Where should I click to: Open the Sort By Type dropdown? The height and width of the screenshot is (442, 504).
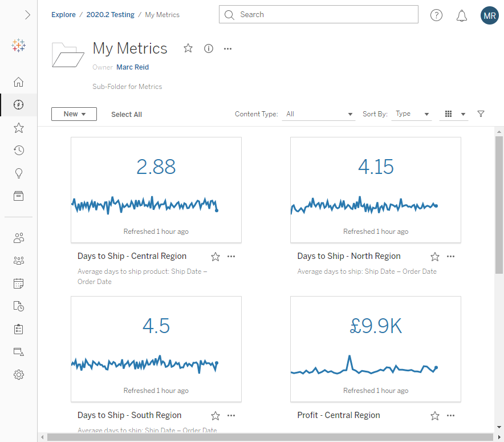pyautogui.click(x=412, y=114)
